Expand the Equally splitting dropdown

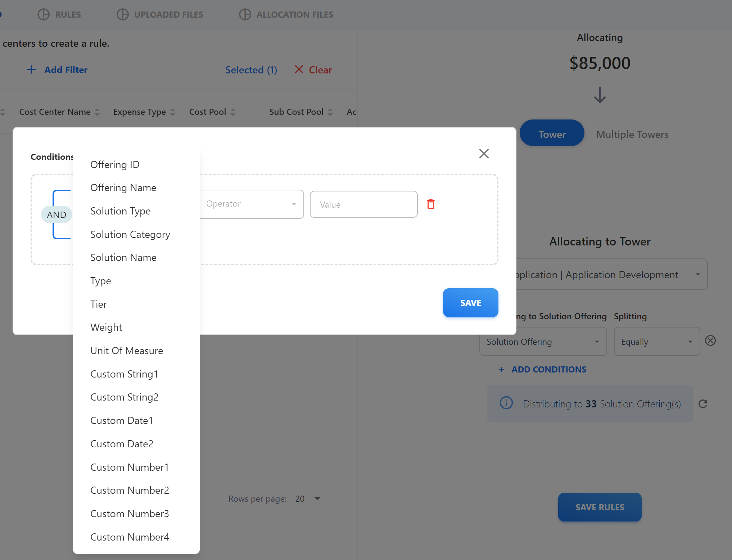[656, 342]
